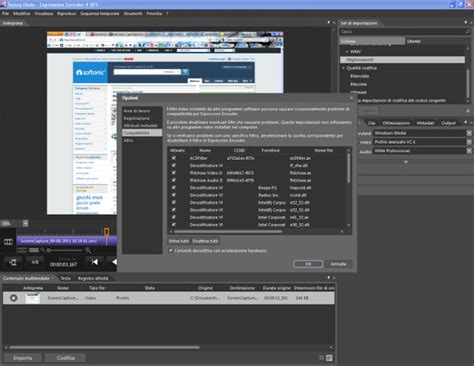Select the Bilanciata quality preset
474x366 pixels.
click(x=359, y=76)
